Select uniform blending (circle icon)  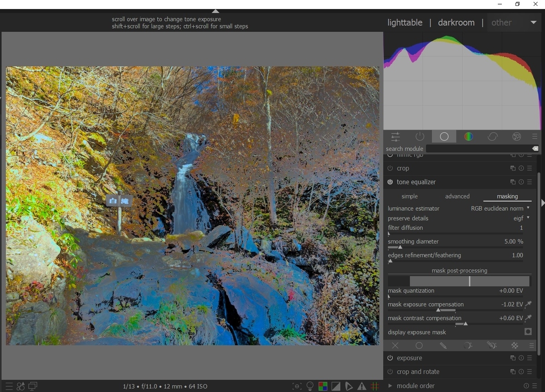tap(419, 346)
